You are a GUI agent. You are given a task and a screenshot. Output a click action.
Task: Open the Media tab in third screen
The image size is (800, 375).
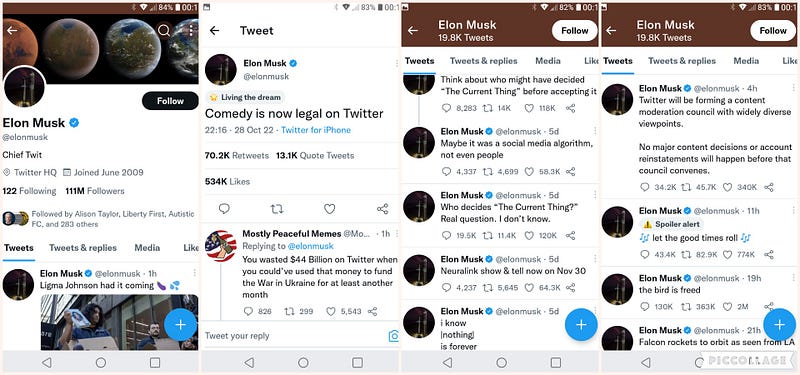[548, 61]
